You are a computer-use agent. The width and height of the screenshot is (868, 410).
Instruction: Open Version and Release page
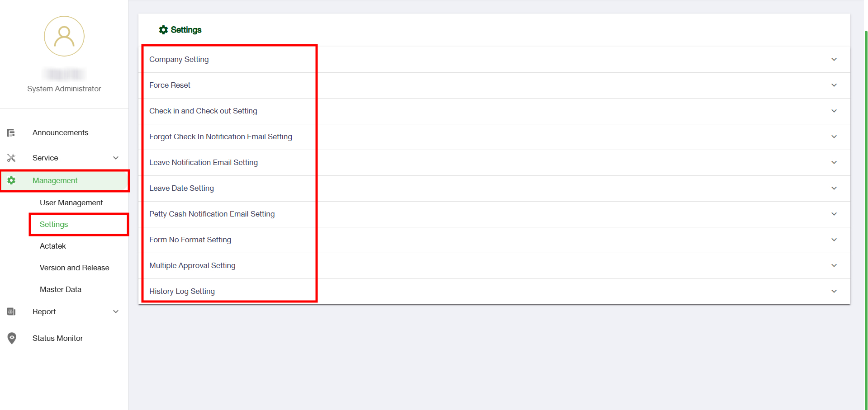click(75, 268)
